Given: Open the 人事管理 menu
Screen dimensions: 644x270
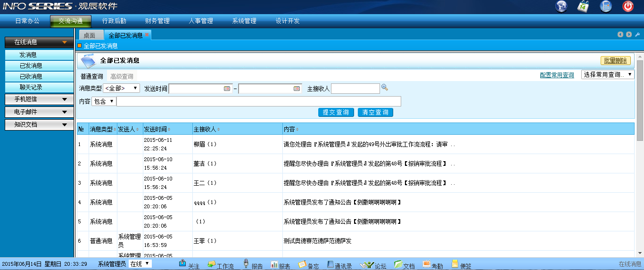Looking at the screenshot, I should click(201, 21).
